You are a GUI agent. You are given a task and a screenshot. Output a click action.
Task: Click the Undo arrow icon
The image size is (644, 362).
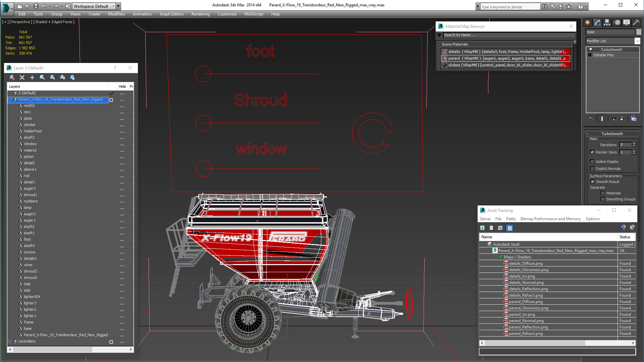click(x=44, y=6)
